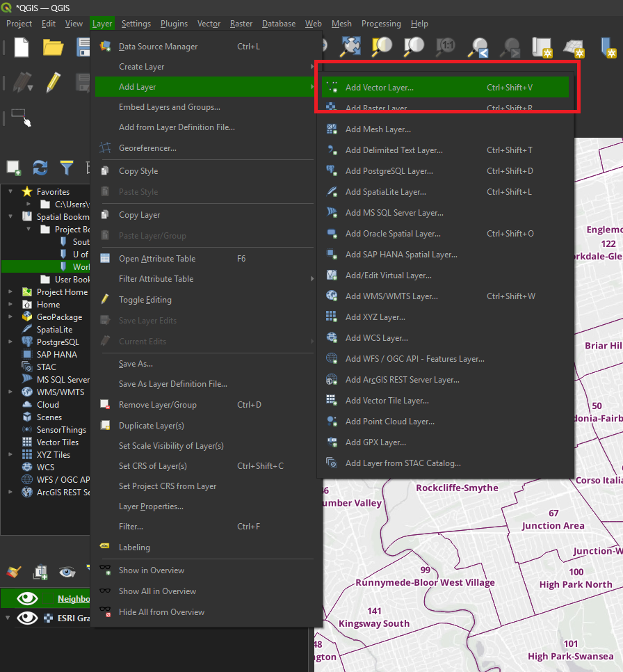Select the SensorThings browser item

61,429
